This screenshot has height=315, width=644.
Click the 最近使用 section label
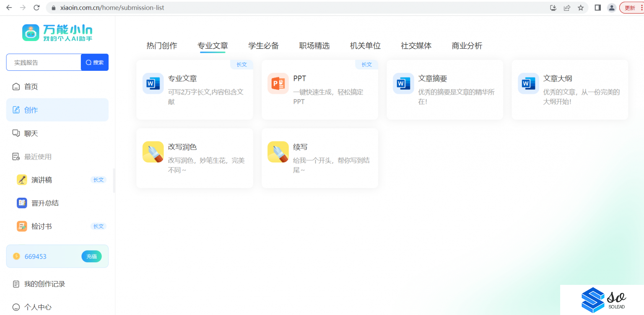(x=38, y=157)
